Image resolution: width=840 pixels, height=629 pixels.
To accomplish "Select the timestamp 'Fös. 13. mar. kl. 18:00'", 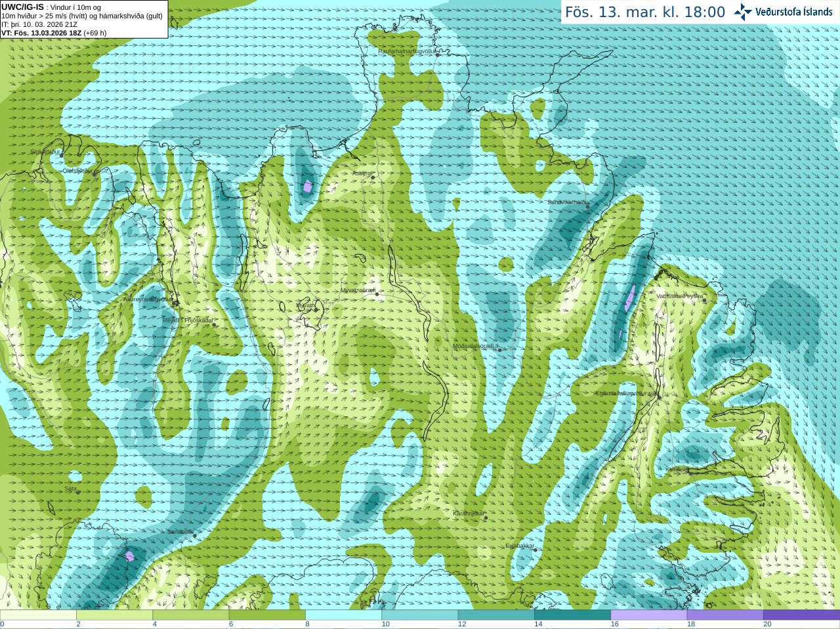I will pyautogui.click(x=645, y=12).
